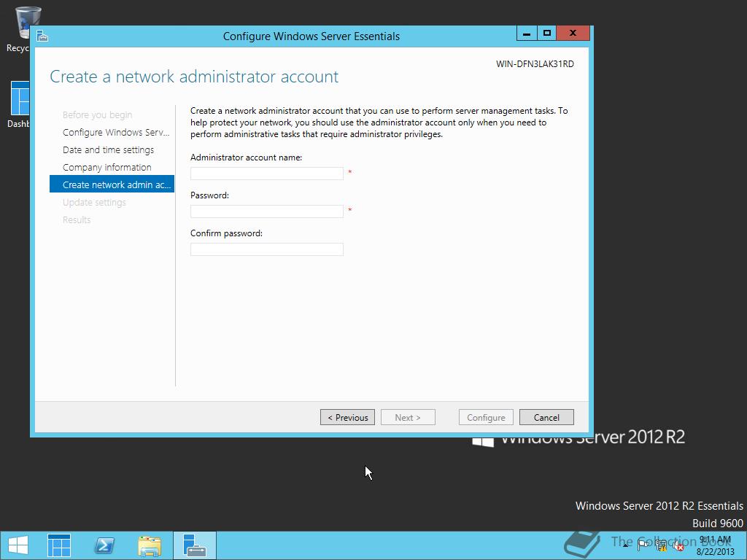747x560 pixels.
Task: Launch Server Manager from taskbar
Action: 59,545
